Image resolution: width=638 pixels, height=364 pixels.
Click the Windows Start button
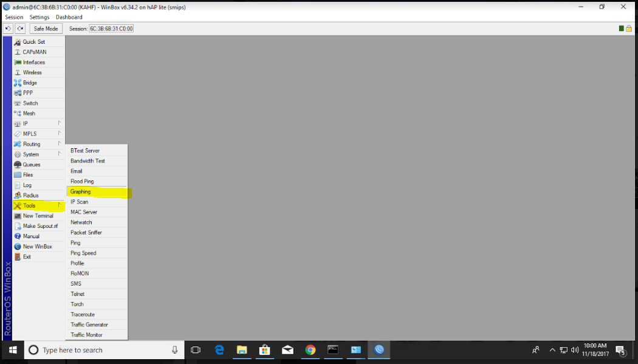pyautogui.click(x=13, y=350)
